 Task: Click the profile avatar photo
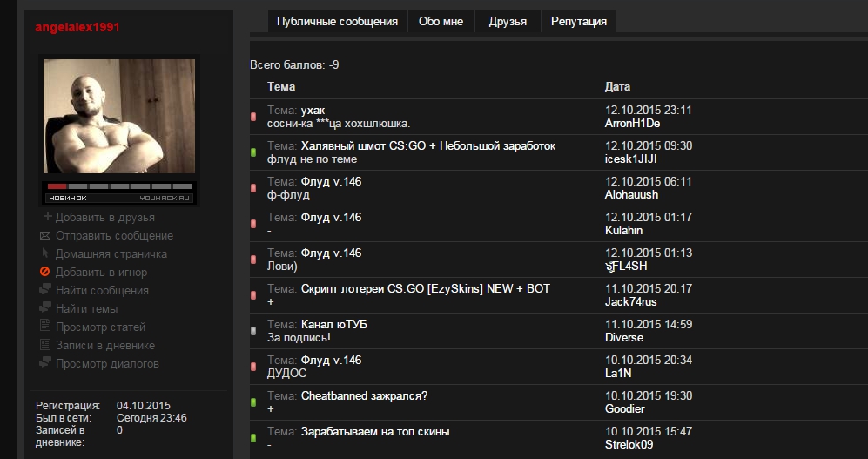click(119, 116)
